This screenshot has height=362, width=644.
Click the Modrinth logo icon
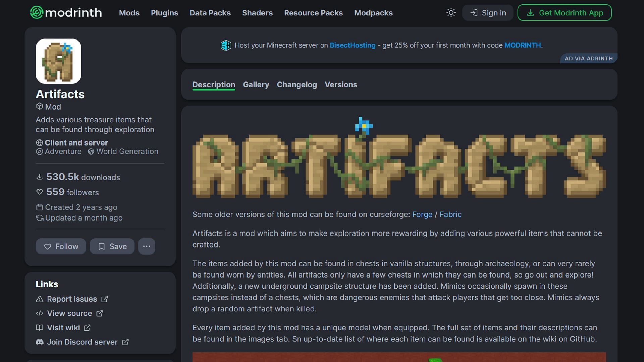[x=36, y=12]
